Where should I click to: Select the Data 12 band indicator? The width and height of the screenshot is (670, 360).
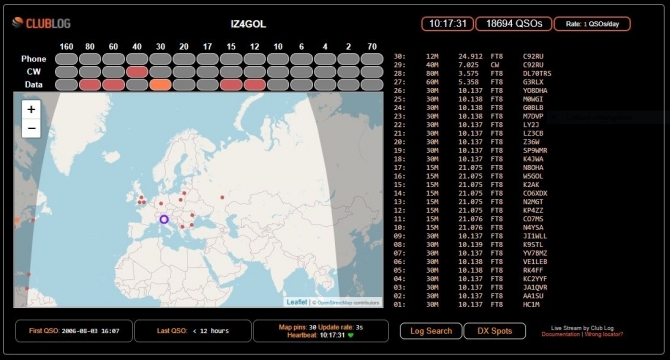255,85
